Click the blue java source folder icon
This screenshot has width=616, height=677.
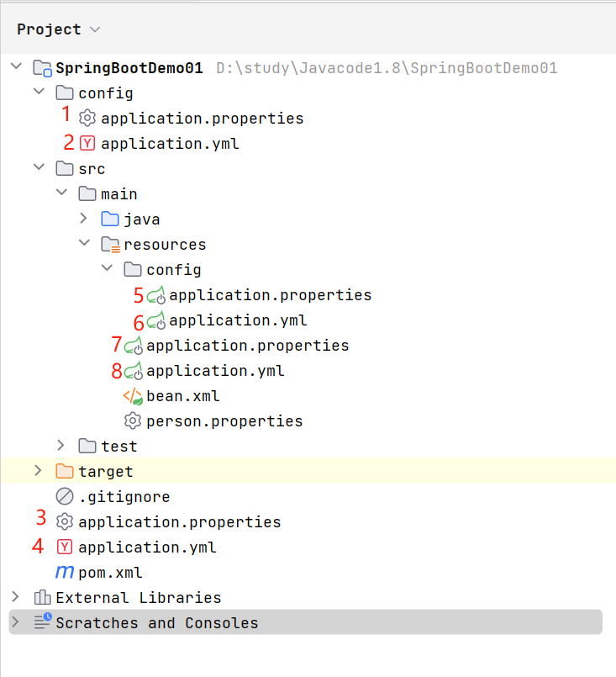[x=110, y=219]
